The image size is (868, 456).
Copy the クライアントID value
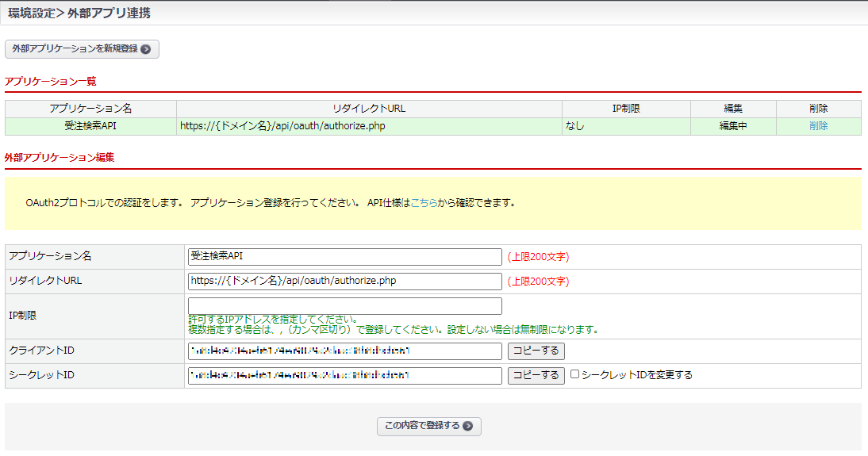536,351
